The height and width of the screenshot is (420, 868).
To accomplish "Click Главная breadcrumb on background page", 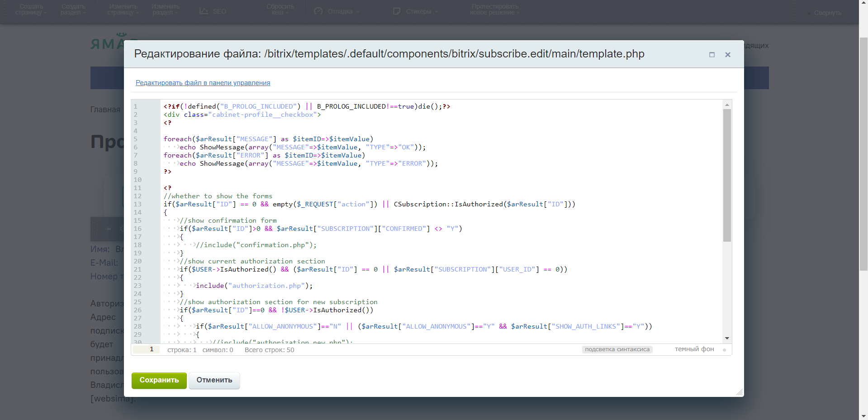I will tap(105, 110).
